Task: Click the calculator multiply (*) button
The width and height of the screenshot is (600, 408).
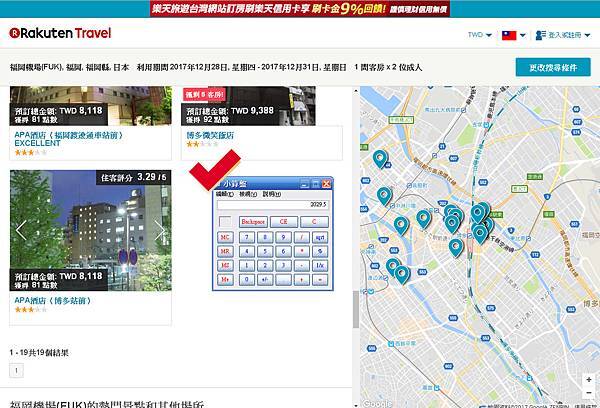Action: 302,251
